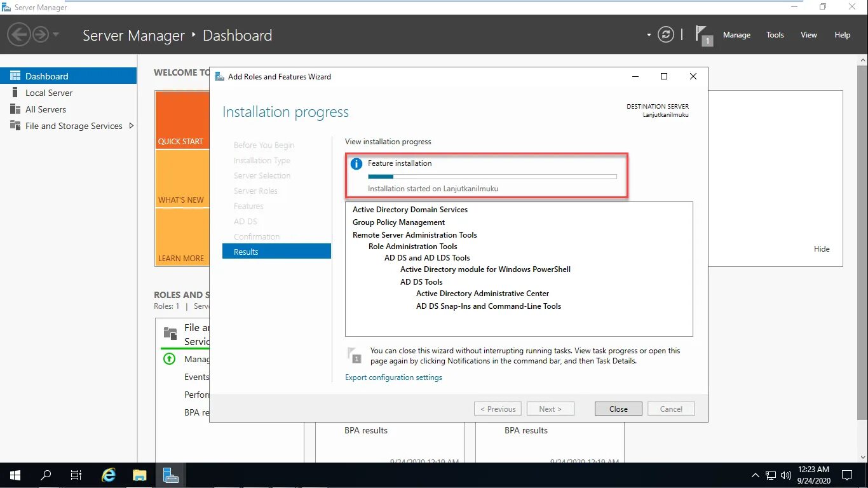Click the green status arrow in File tile
868x488 pixels.
point(169,359)
